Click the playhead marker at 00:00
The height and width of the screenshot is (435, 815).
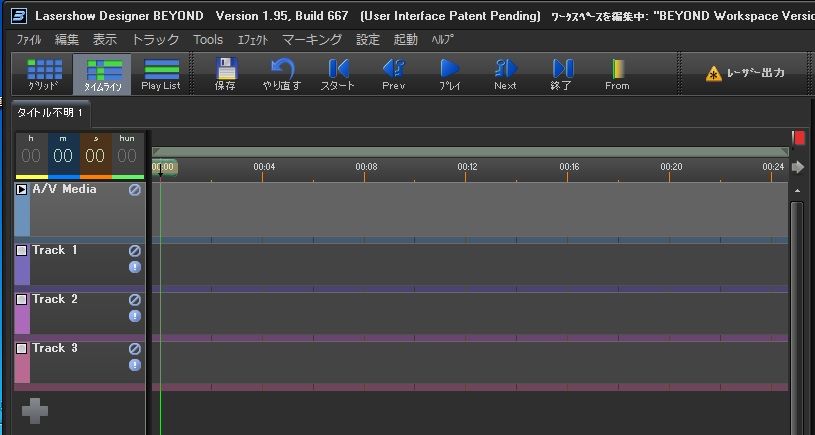164,168
